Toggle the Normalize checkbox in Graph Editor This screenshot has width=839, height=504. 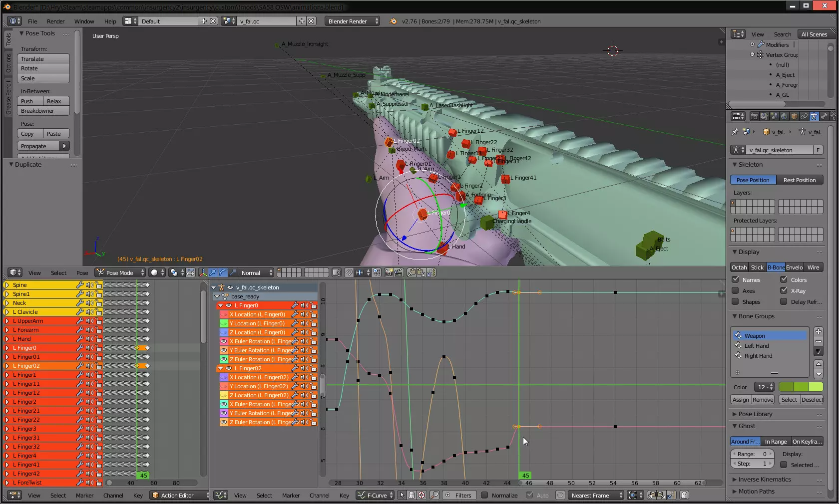(484, 496)
